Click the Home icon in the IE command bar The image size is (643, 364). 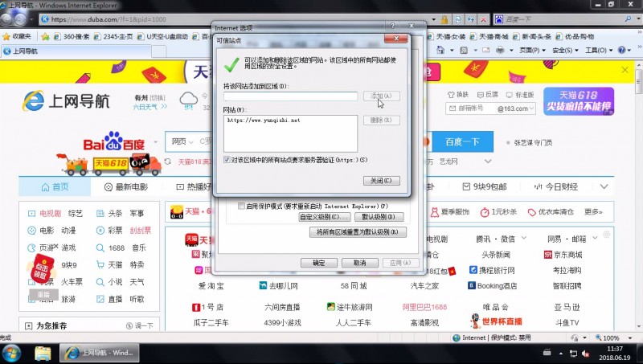pyautogui.click(x=440, y=50)
